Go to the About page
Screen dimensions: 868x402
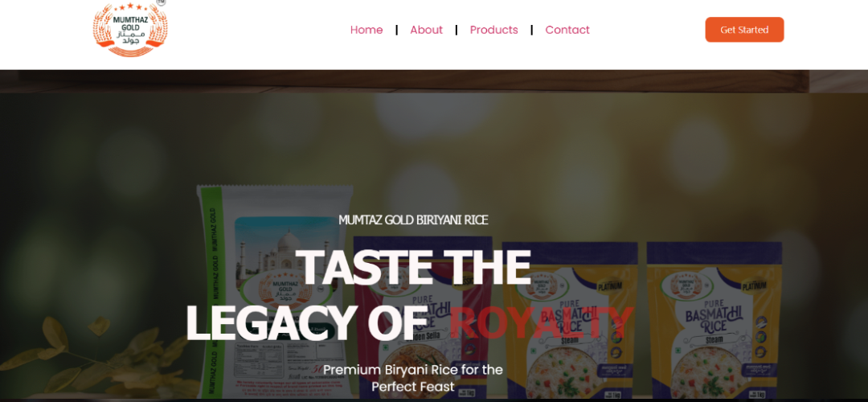tap(426, 30)
